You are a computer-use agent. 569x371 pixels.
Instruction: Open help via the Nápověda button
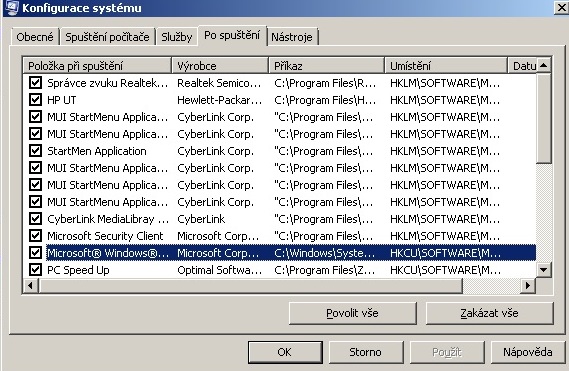tap(528, 352)
